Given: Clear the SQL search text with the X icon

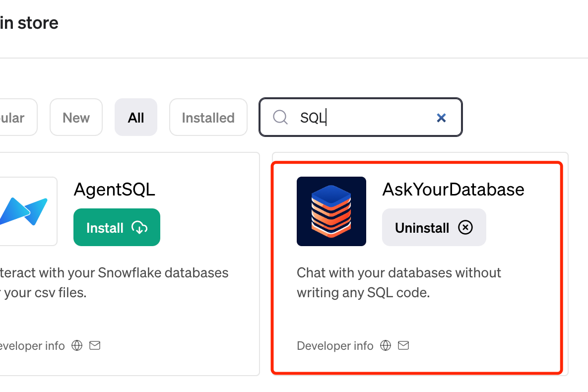Looking at the screenshot, I should click(x=441, y=118).
